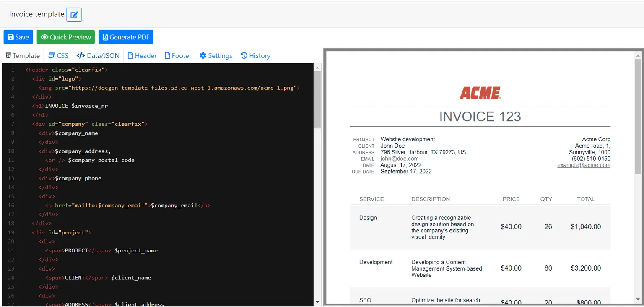This screenshot has height=307, width=644.
Task: Generate PDF from the template
Action: [126, 37]
